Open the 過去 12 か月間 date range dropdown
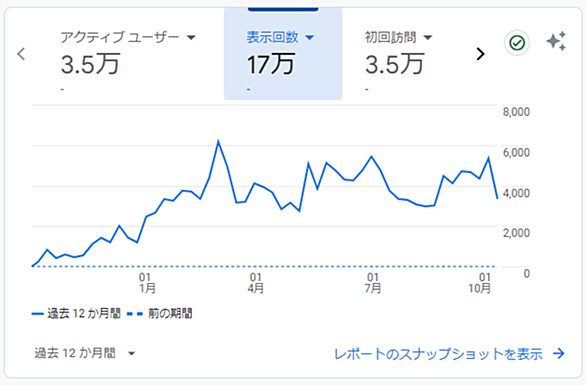586x385 pixels. pos(85,353)
